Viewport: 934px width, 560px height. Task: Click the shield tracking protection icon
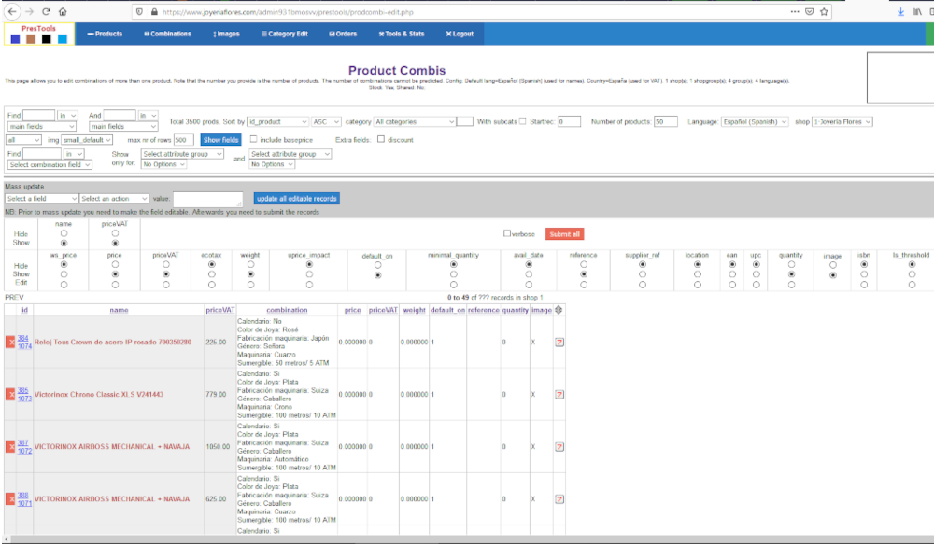click(139, 12)
